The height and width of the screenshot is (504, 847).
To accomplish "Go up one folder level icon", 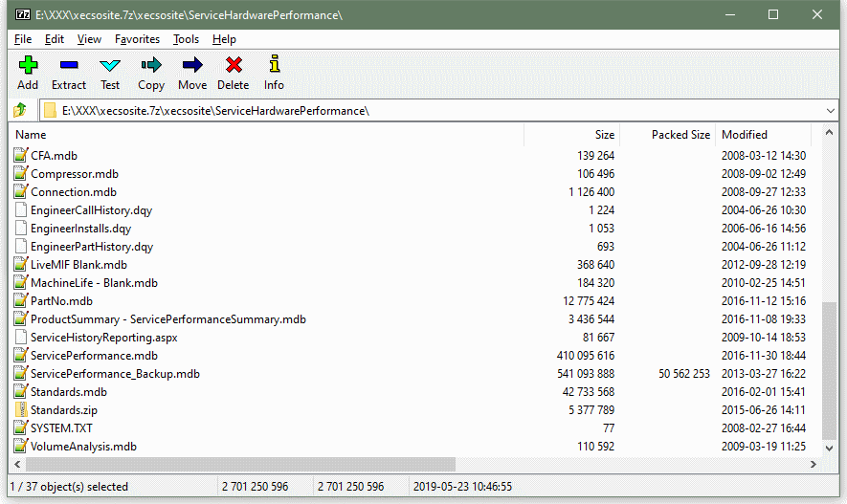I will pyautogui.click(x=20, y=110).
